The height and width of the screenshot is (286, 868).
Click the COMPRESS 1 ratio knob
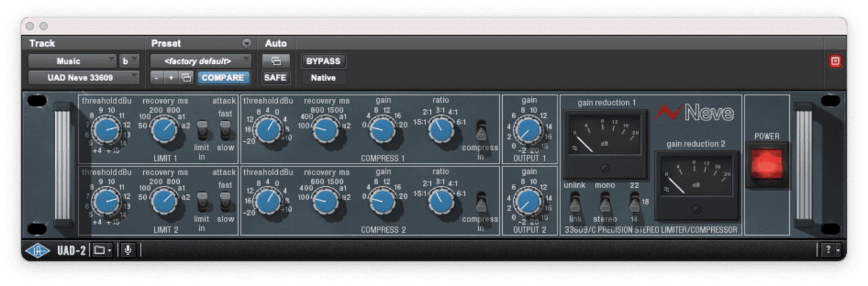click(x=441, y=131)
